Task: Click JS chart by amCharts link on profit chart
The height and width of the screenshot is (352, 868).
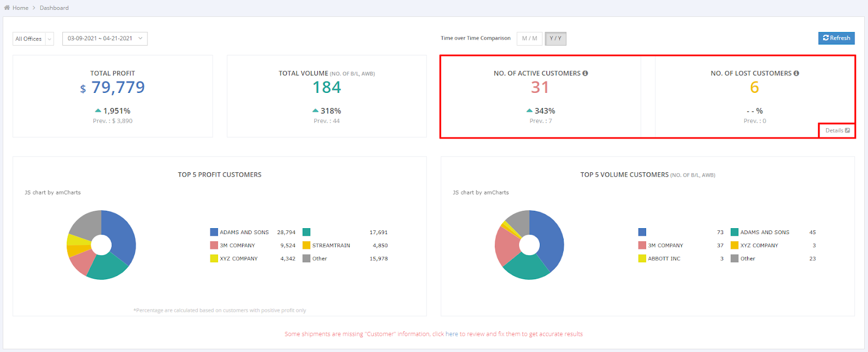Action: pos(53,192)
